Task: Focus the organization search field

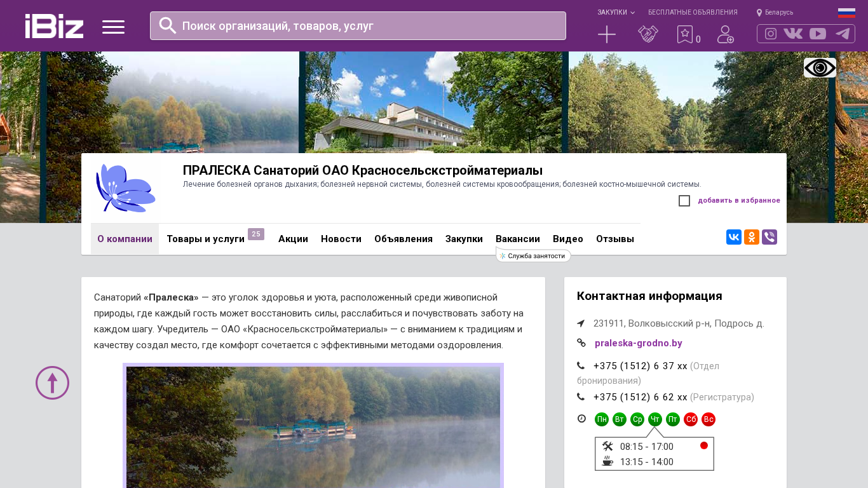Action: pos(358,25)
